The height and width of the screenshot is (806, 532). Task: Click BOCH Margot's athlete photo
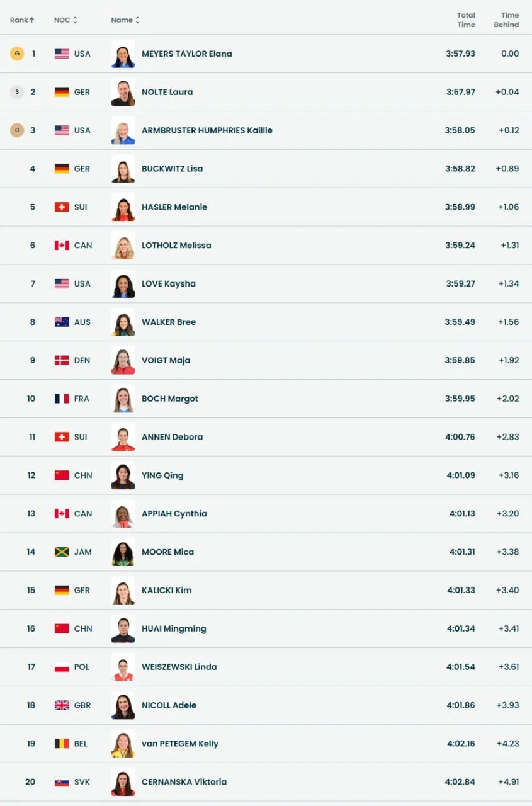123,399
